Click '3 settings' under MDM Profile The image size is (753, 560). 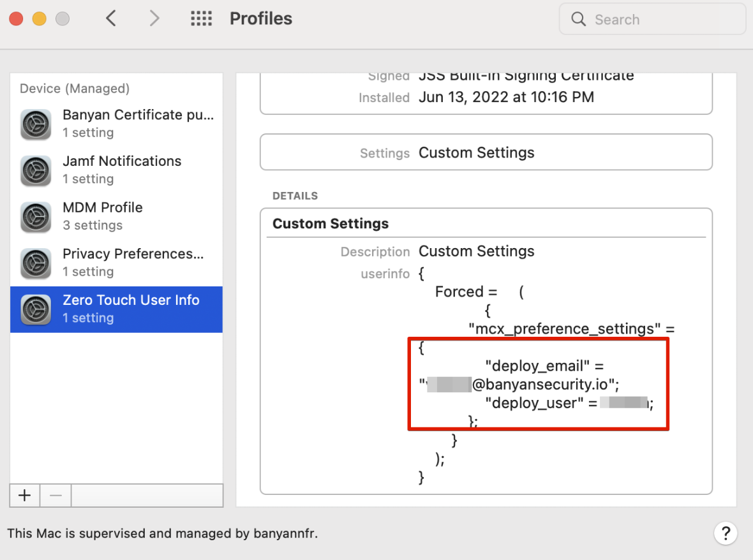coord(93,225)
